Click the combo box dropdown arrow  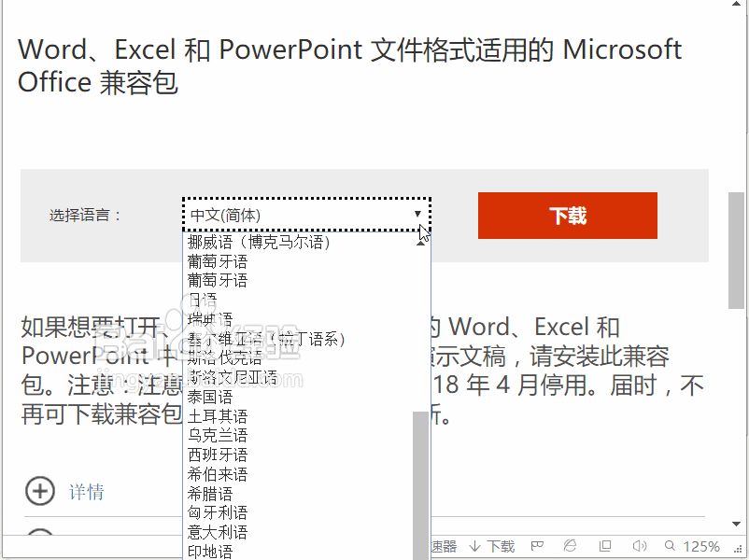(417, 214)
